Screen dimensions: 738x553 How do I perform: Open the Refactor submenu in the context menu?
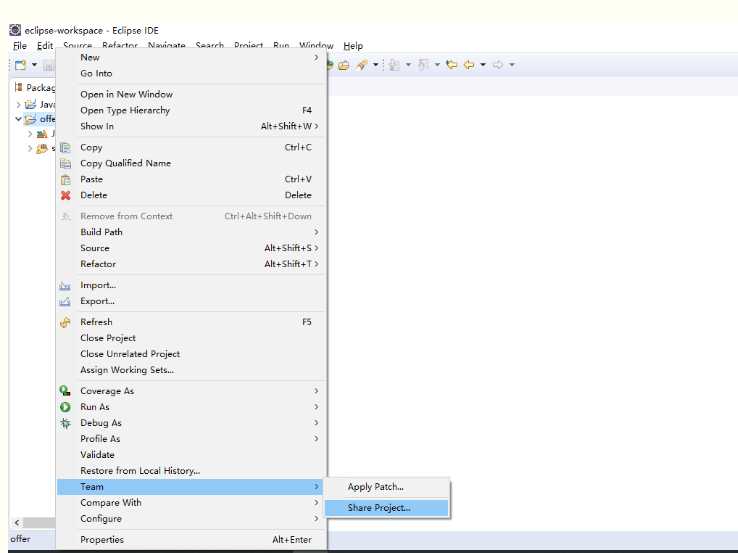[192, 264]
